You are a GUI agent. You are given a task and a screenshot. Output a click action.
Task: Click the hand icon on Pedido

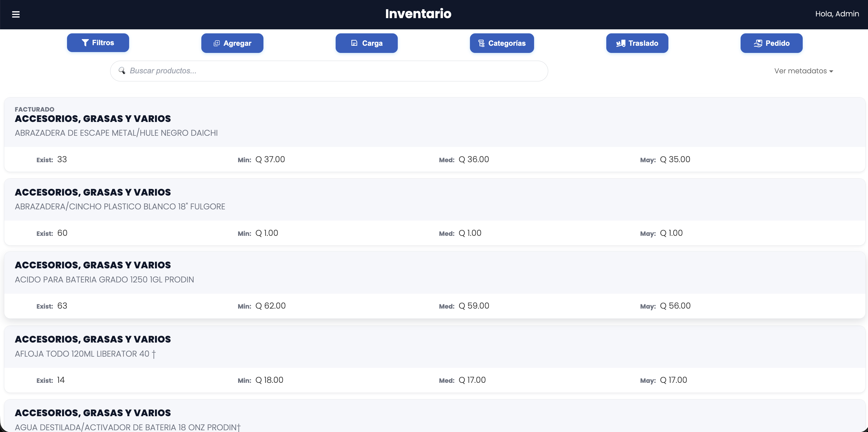[758, 43]
